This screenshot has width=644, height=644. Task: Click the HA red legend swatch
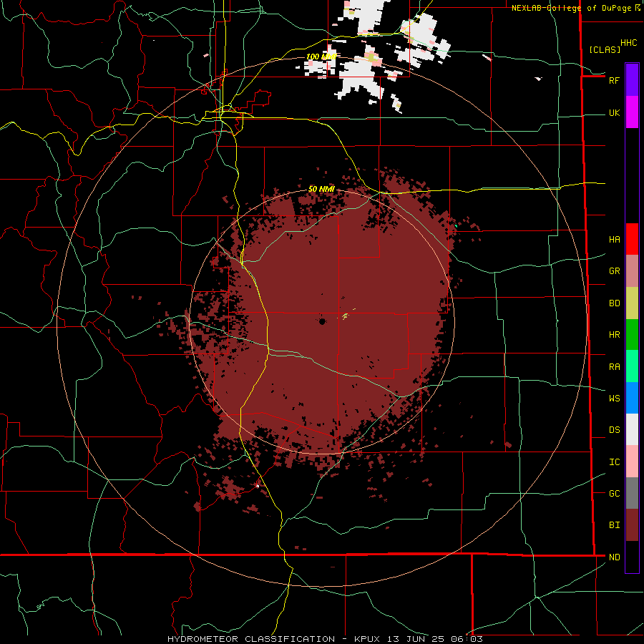click(632, 239)
